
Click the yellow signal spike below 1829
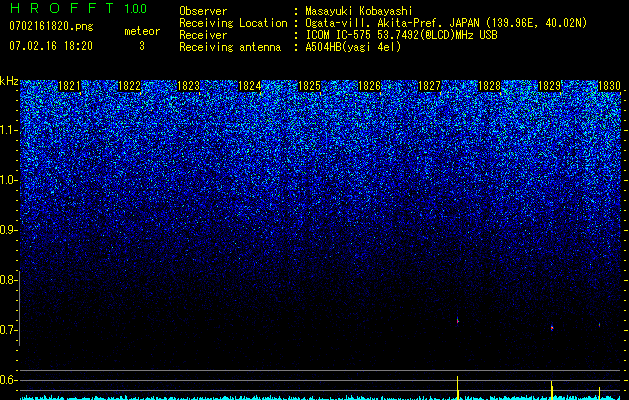552,390
